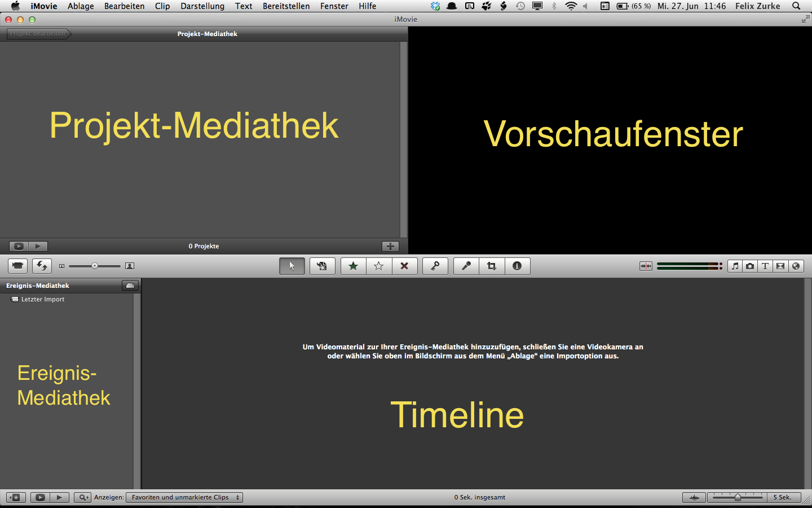Click large thumbnail icon right of slider

tap(130, 266)
